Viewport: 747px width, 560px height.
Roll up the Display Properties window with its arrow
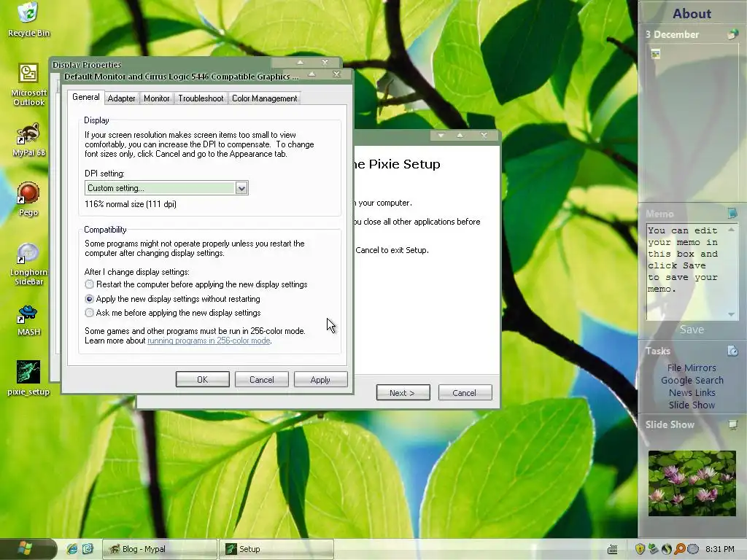300,63
